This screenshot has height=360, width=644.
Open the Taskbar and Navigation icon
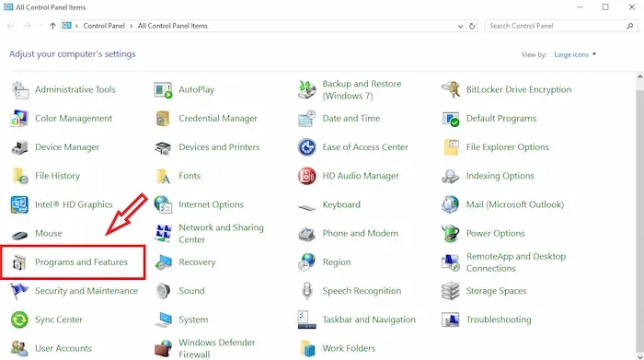click(306, 319)
